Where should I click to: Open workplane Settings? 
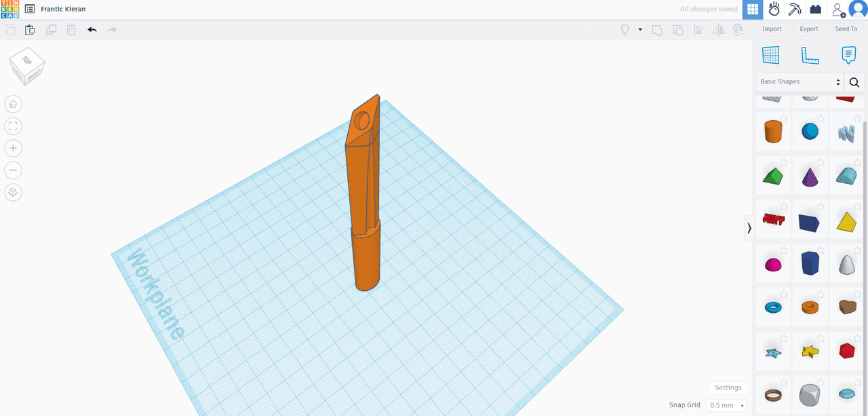pyautogui.click(x=728, y=387)
